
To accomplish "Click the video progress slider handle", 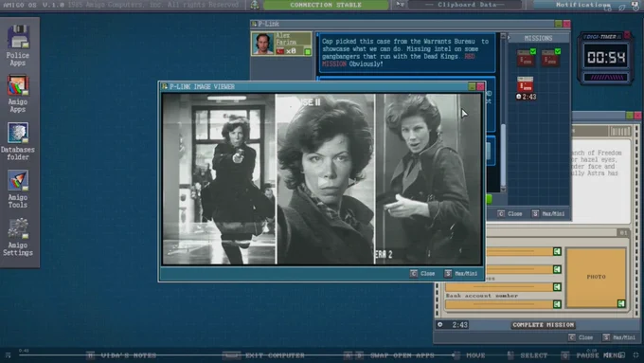I will (x=454, y=354).
